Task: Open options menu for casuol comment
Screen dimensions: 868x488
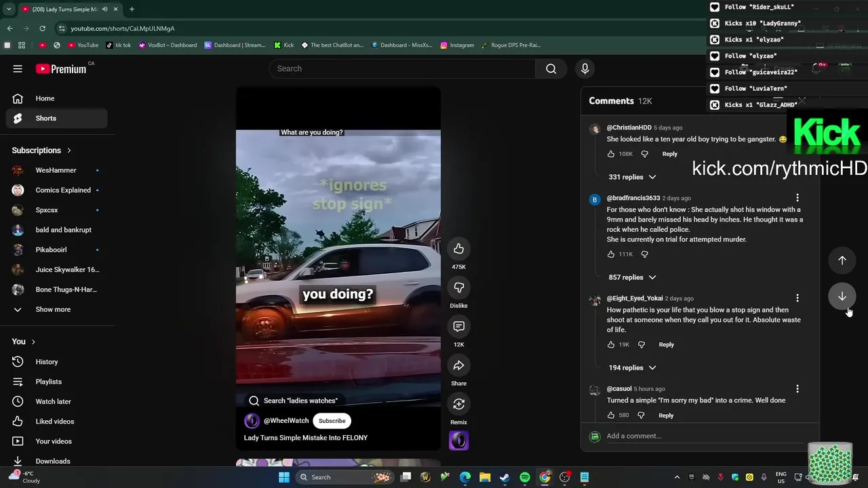Action: [x=797, y=389]
